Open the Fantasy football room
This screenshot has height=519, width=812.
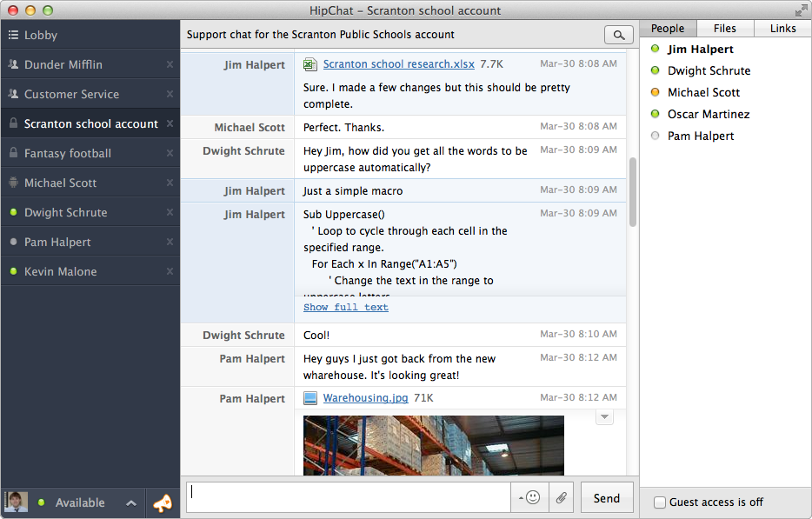pyautogui.click(x=90, y=153)
